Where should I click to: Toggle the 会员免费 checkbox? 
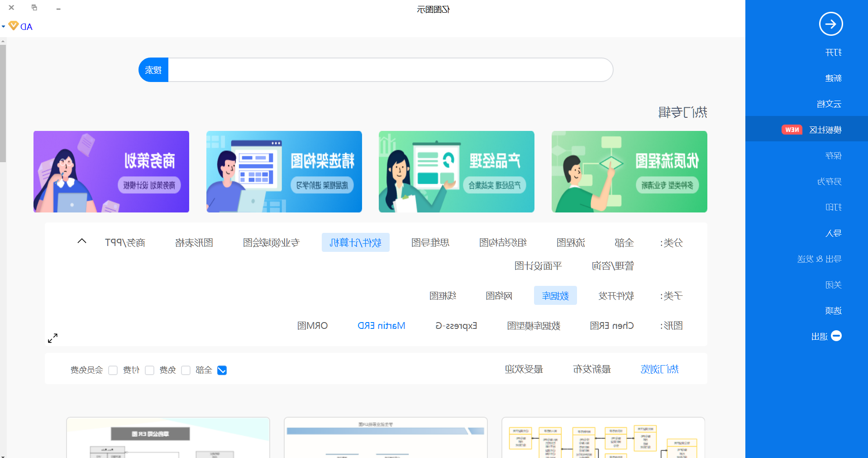113,370
